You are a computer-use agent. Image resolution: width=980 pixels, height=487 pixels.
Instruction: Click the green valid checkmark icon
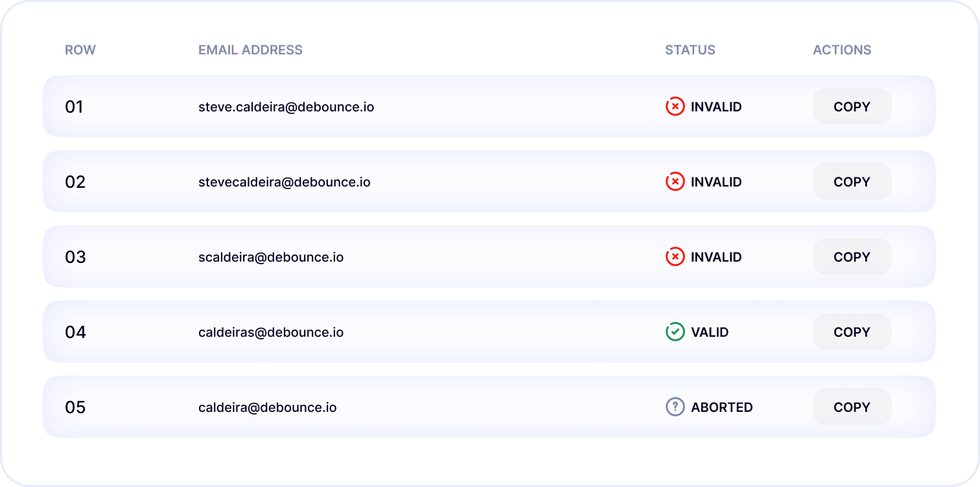675,332
